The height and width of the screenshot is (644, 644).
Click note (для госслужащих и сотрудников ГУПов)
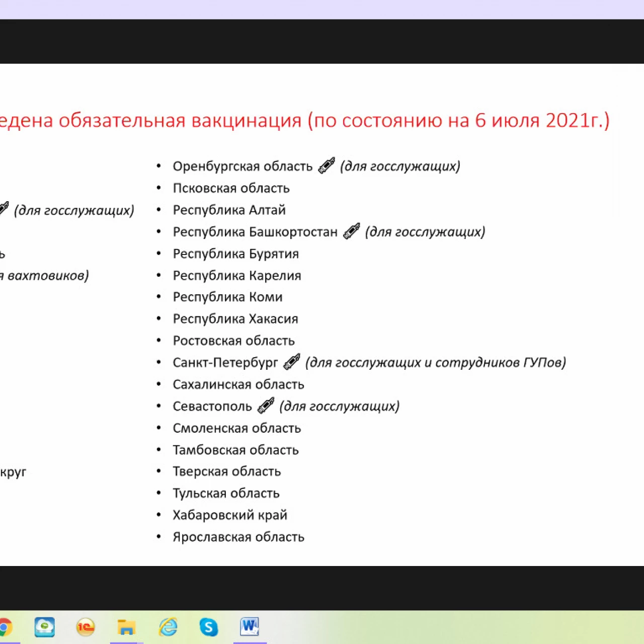coord(436,363)
